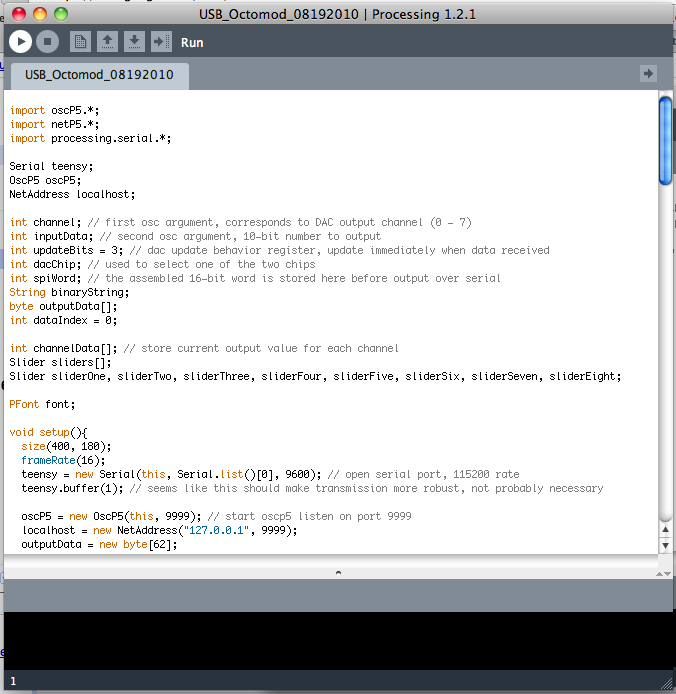This screenshot has width=676, height=694.
Task: Open the tab menu arrow button
Action: [x=648, y=73]
